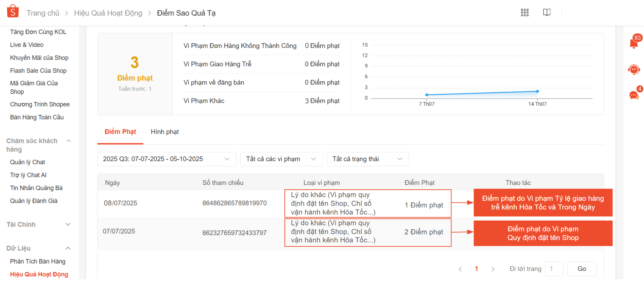Click the Go button
Viewport: 644px width, 281px height.
click(581, 269)
